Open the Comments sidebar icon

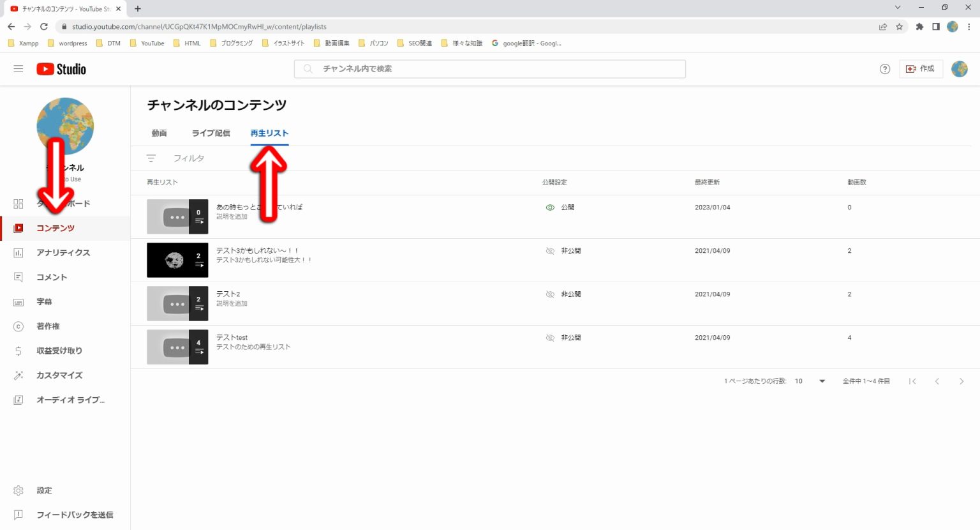19,277
